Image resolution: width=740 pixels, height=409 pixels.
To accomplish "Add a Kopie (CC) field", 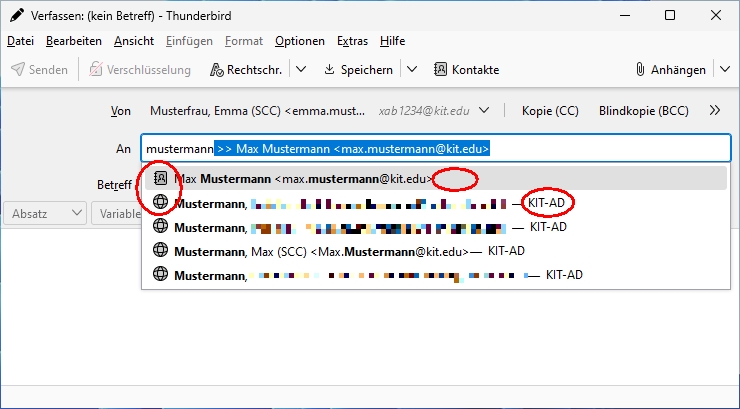I will click(x=550, y=111).
